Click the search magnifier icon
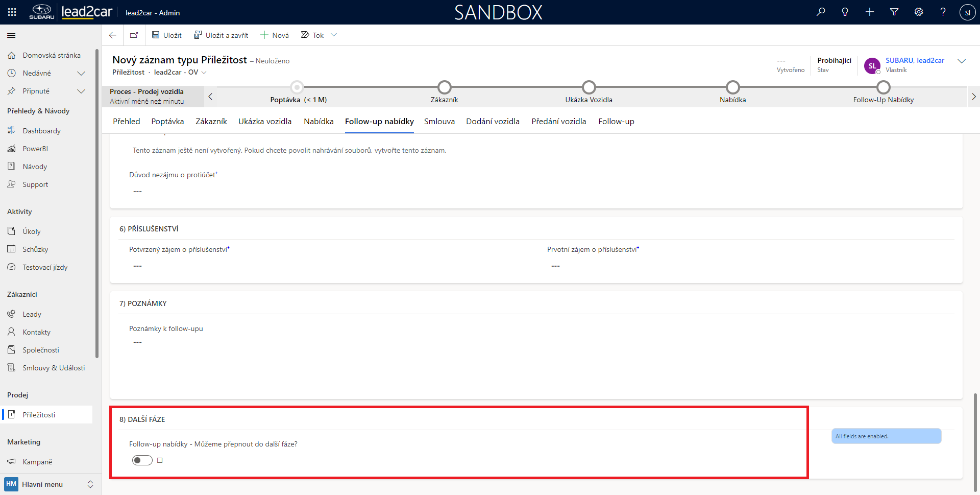This screenshot has width=980, height=495. click(821, 12)
